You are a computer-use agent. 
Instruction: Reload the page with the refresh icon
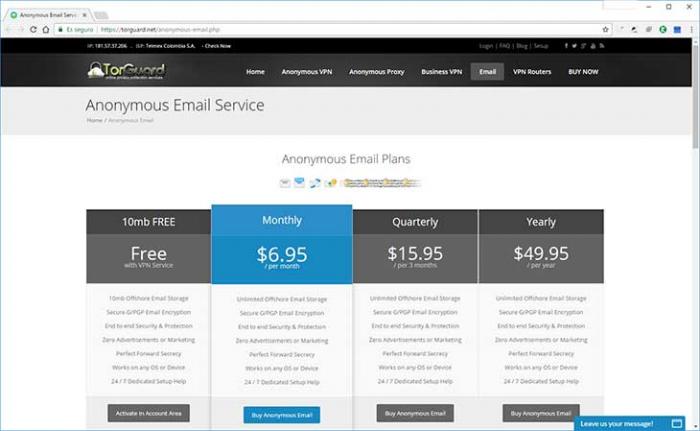(x=33, y=29)
